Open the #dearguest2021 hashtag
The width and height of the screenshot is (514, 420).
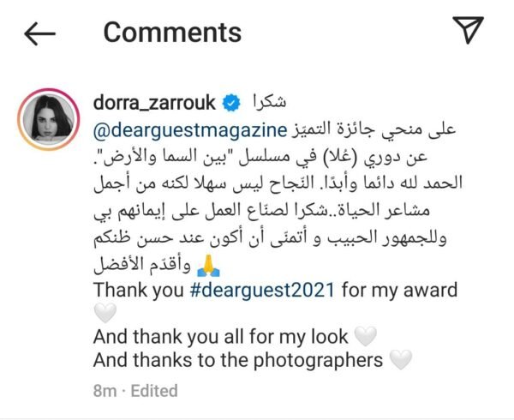click(262, 290)
